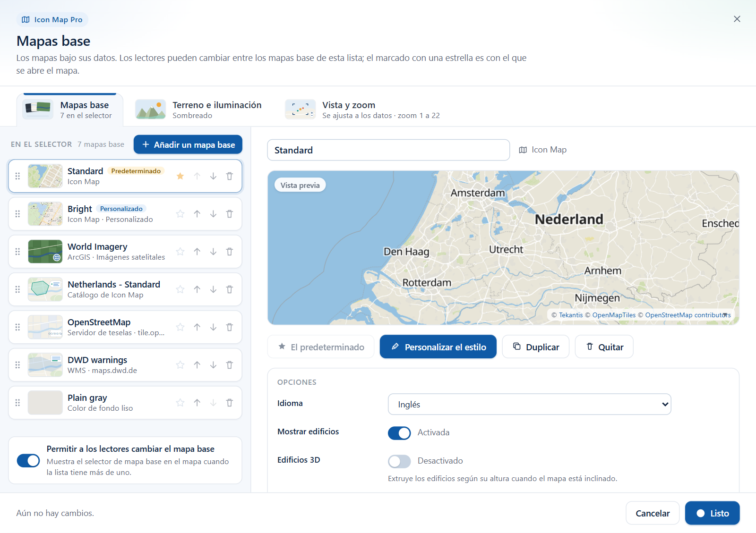This screenshot has width=756, height=533.
Task: Delete the World Imagery basemap
Action: 230,252
